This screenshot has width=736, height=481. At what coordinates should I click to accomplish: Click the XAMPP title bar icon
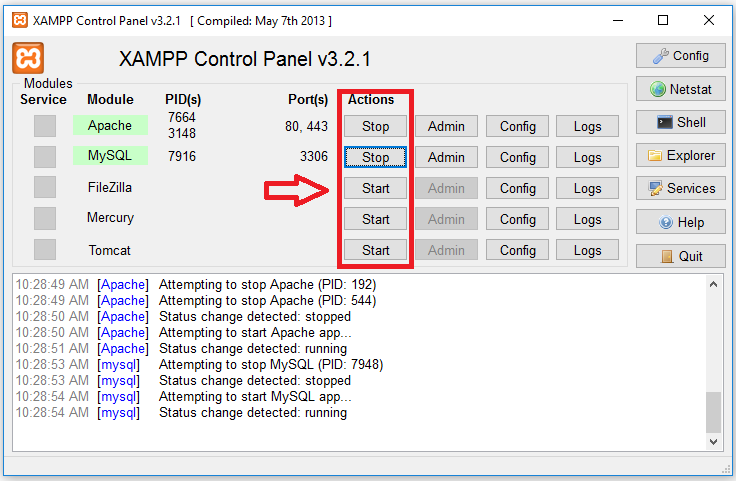18,20
